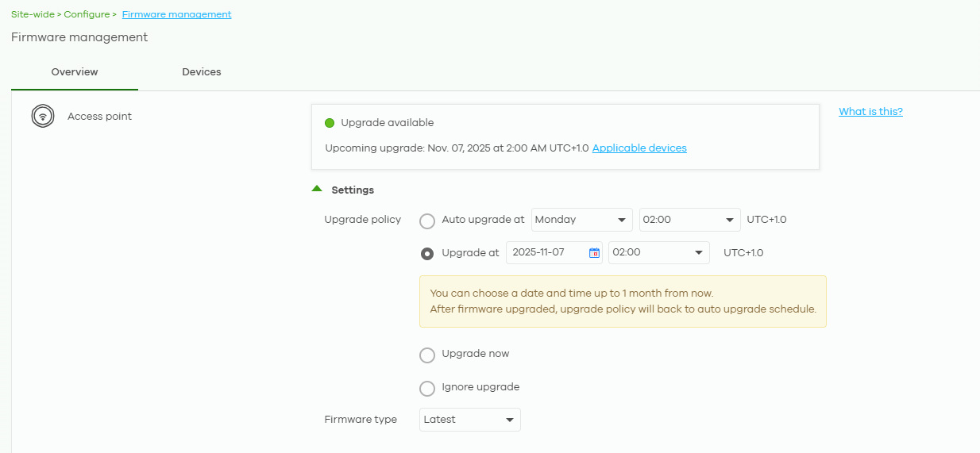980x453 pixels.
Task: Select the Ignore upgrade radio button
Action: tap(427, 388)
